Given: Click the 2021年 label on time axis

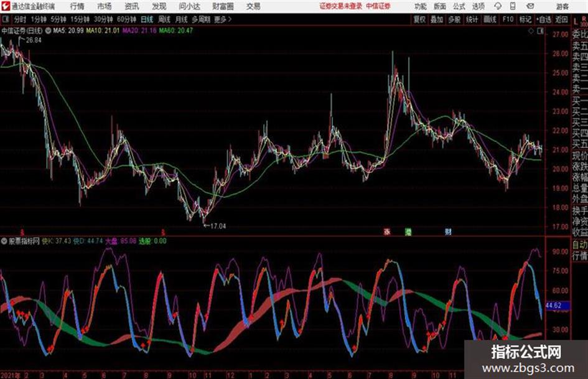Looking at the screenshot, I should [x=11, y=375].
